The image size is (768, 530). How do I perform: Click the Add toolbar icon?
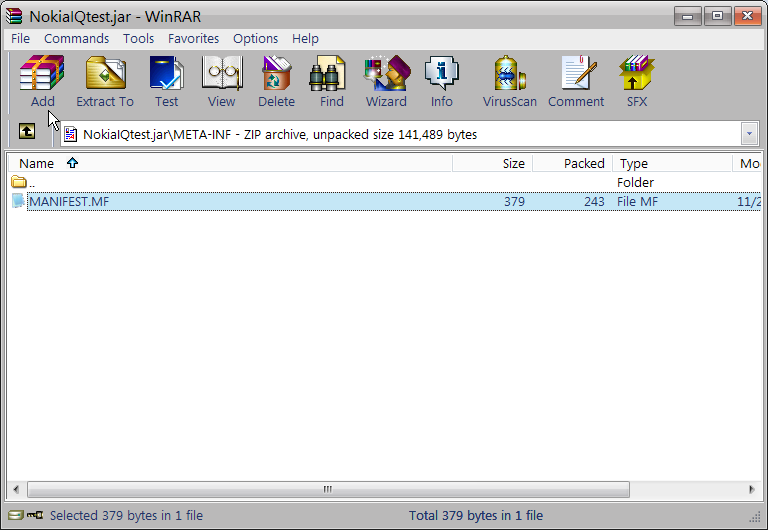tap(42, 81)
